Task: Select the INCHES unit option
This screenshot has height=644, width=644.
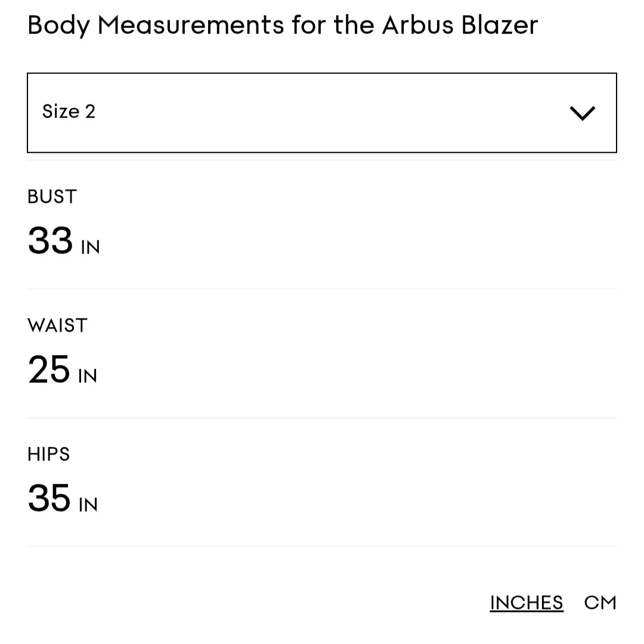Action: click(x=527, y=603)
